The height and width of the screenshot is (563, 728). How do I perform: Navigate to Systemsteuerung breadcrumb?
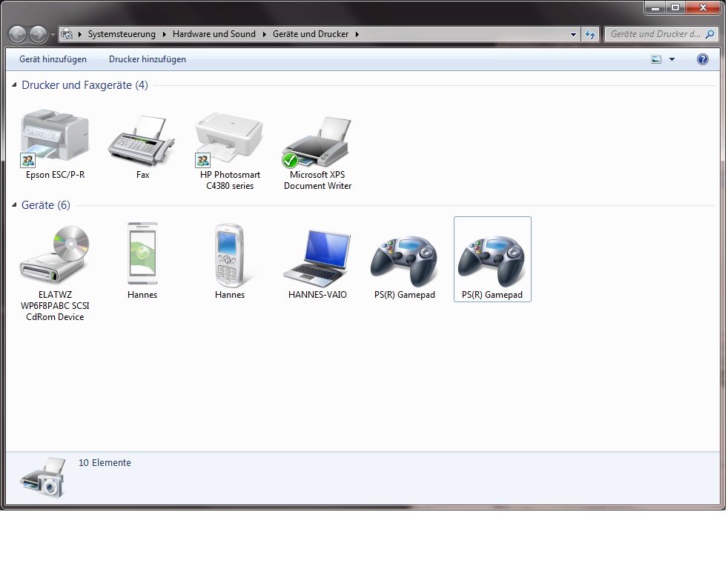click(122, 34)
